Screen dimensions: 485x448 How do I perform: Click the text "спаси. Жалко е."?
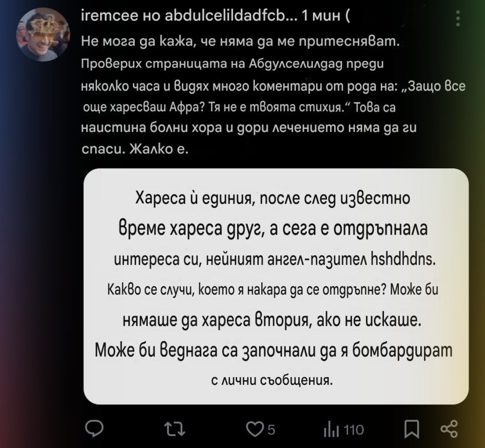click(x=135, y=149)
